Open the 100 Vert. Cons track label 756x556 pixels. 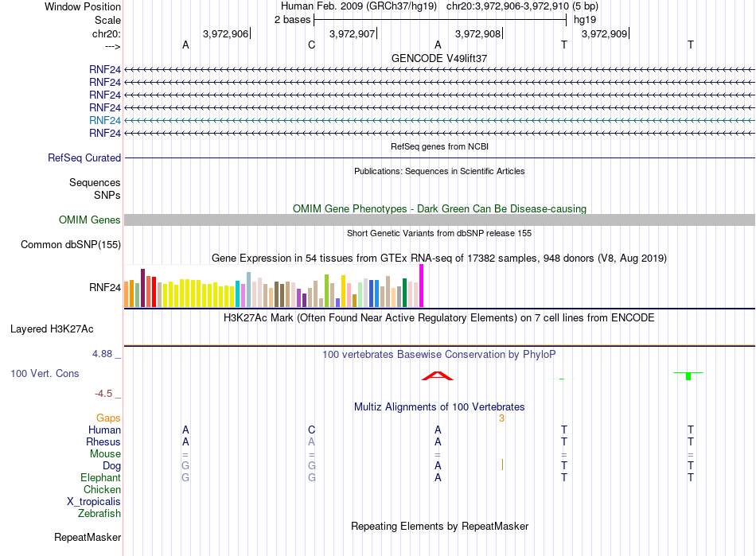click(x=45, y=373)
